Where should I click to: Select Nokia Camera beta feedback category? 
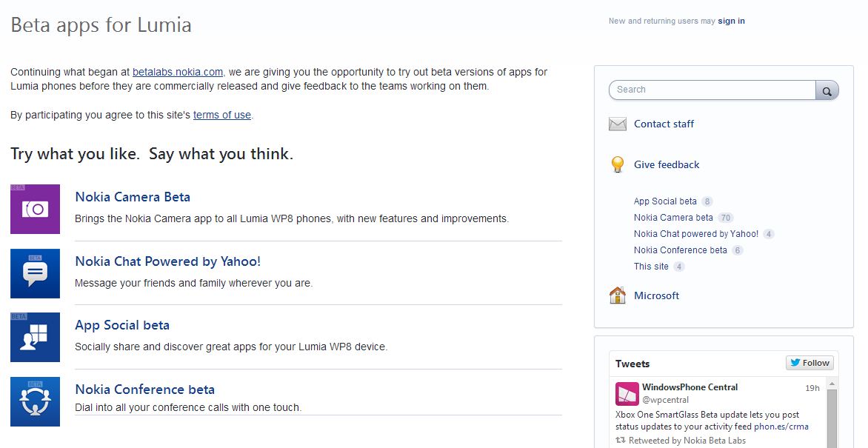pos(673,218)
